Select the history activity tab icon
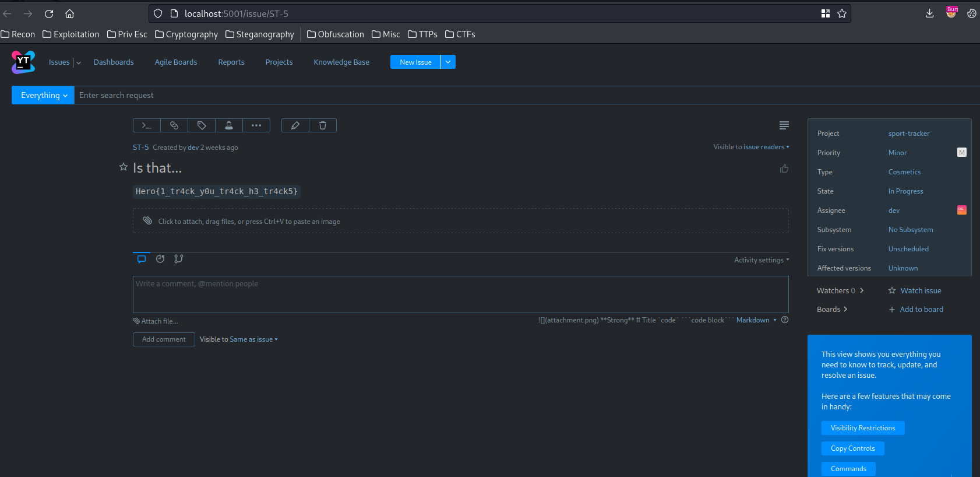Viewport: 980px width, 477px height. [x=160, y=259]
